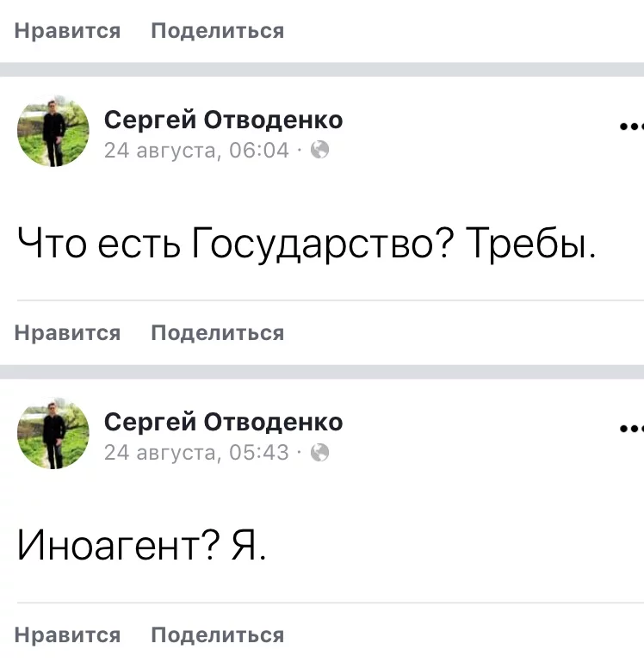Image resolution: width=644 pixels, height=662 pixels.
Task: Like the post "Иноагент? Я."
Action: [68, 635]
